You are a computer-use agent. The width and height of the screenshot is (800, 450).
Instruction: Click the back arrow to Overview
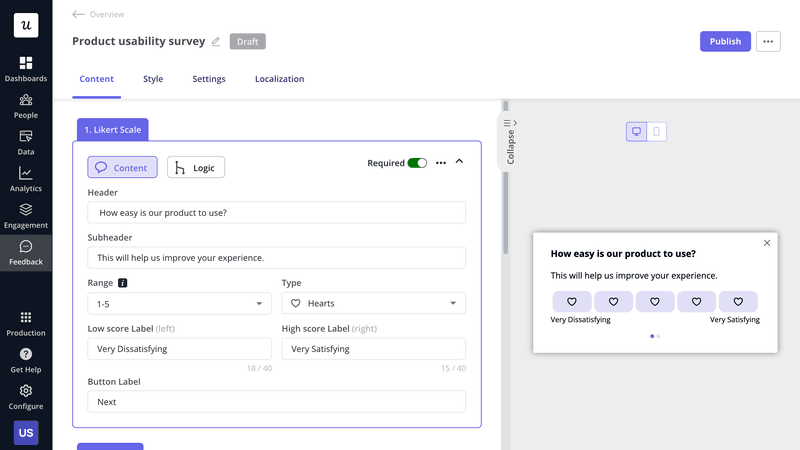(x=78, y=14)
